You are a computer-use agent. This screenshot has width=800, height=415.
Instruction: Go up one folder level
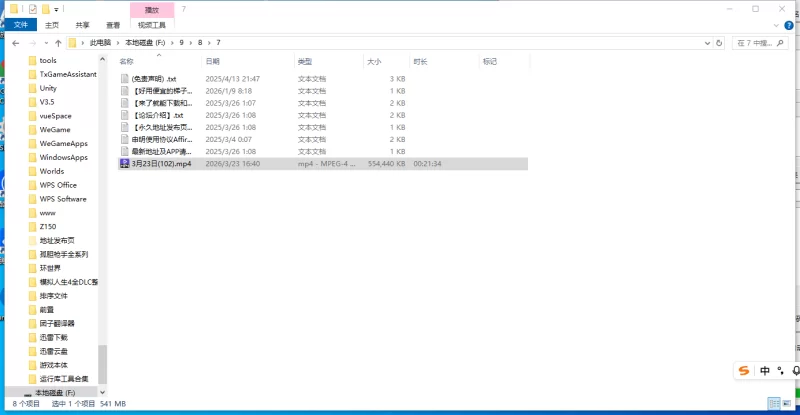coord(58,43)
